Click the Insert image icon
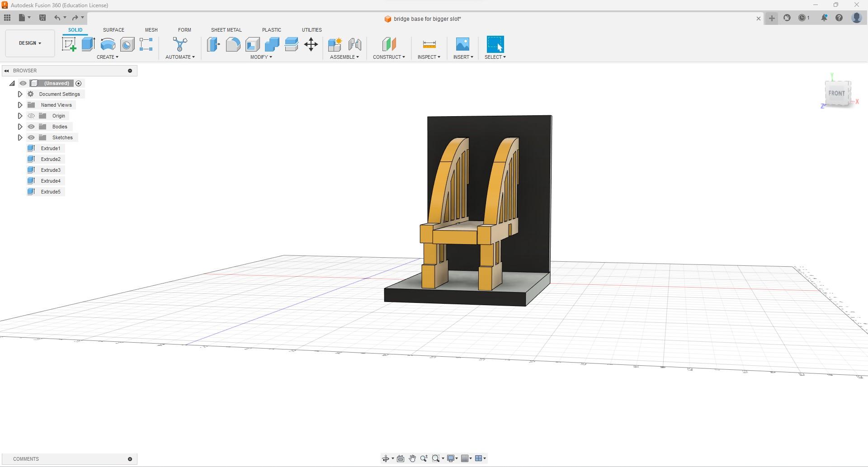868x467 pixels. (x=462, y=44)
